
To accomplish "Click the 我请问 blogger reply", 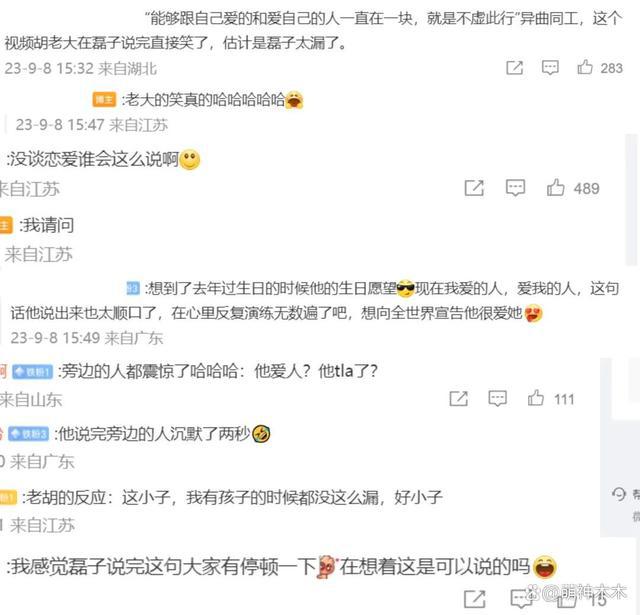I will coord(47,225).
